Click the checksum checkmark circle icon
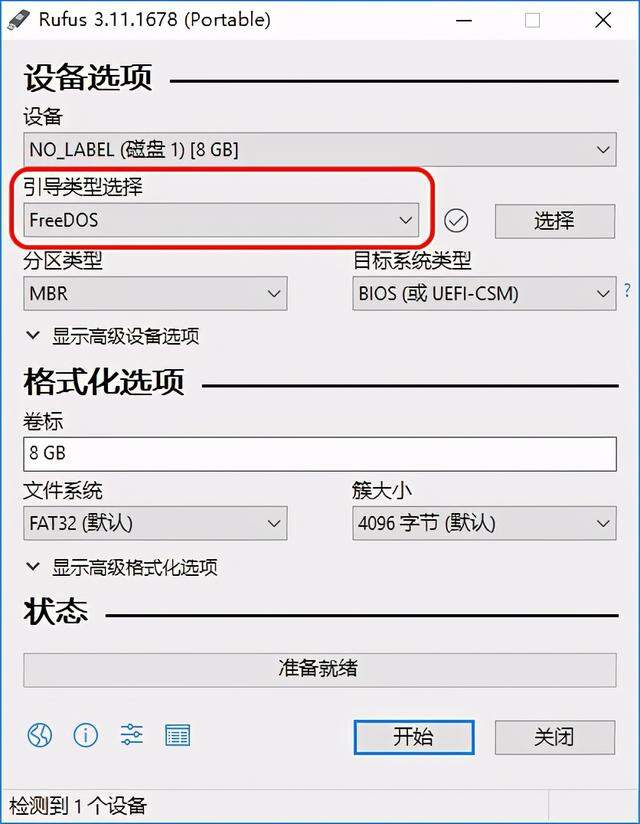 (456, 220)
